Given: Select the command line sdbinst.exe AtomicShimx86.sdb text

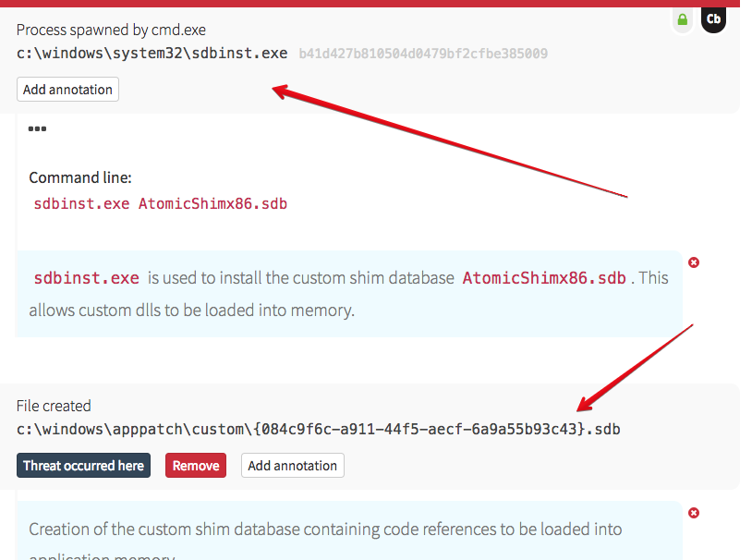Looking at the screenshot, I should [160, 203].
